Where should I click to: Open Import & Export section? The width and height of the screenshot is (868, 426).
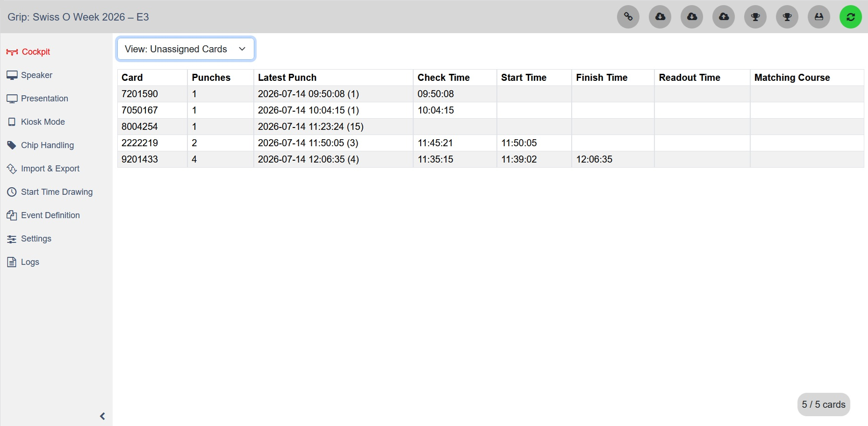click(x=43, y=169)
